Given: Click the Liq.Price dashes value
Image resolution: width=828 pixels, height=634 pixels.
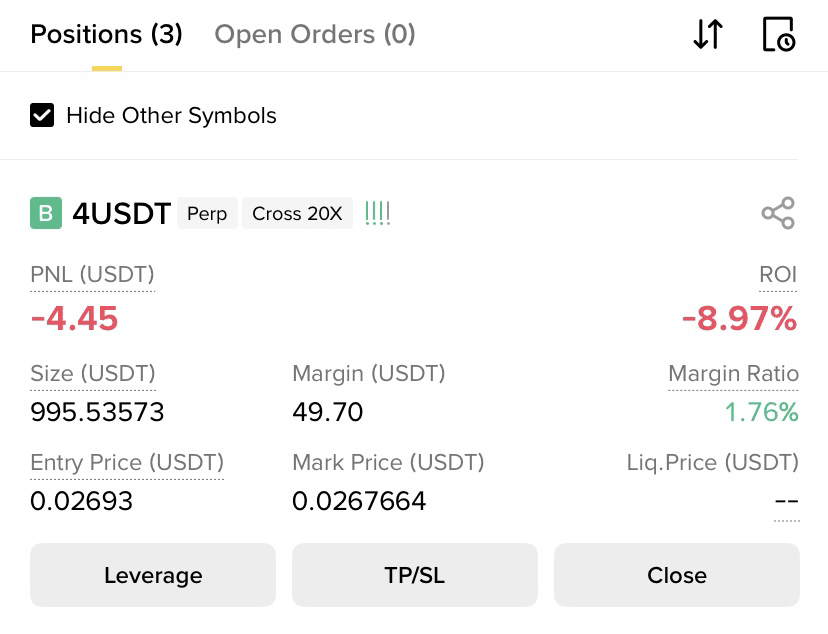Looking at the screenshot, I should (x=787, y=500).
